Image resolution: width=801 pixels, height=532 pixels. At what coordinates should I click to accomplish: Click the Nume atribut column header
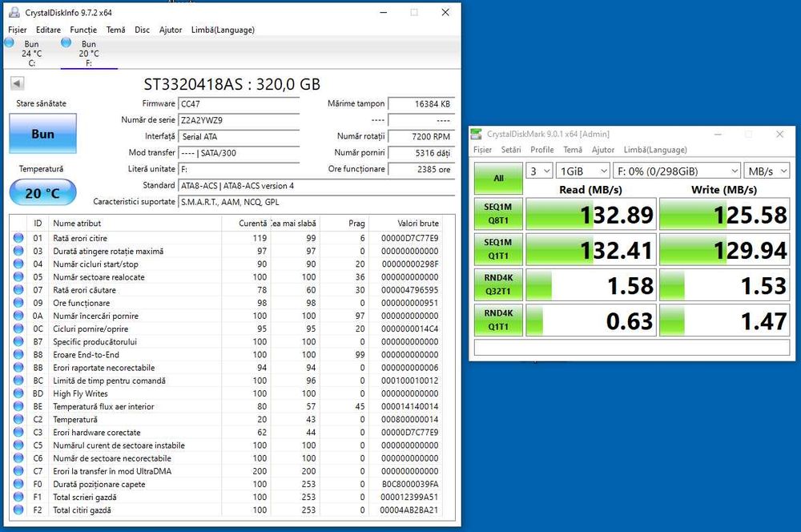135,224
